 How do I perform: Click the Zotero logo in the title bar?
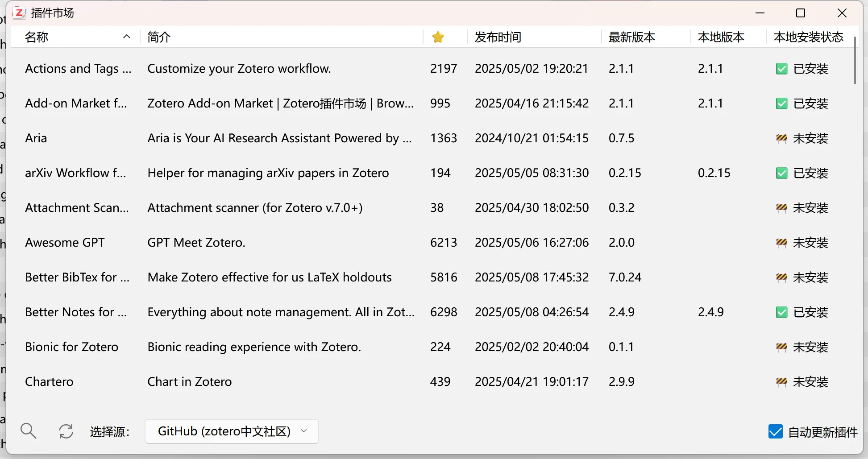(19, 13)
